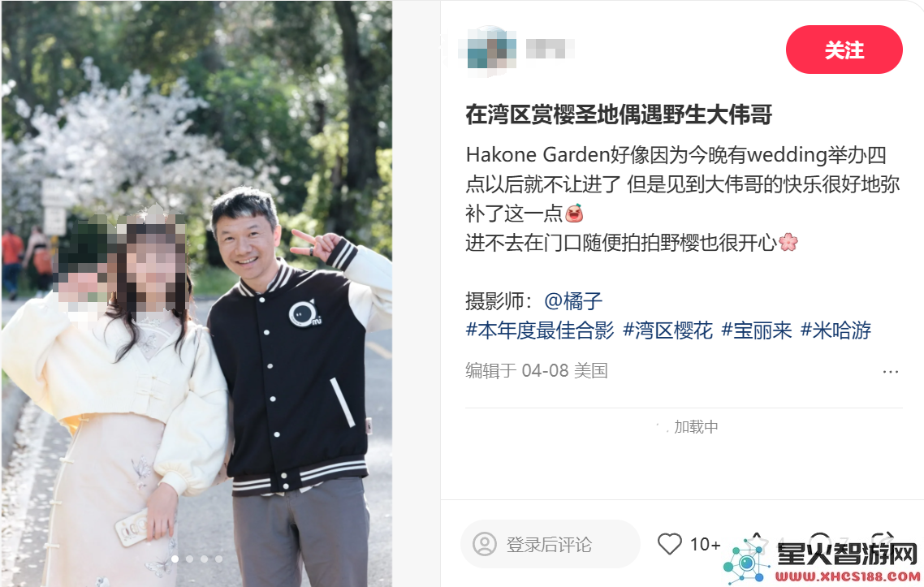Open the #米哈游 hashtag
Screen dimensions: 924x587
pos(835,330)
